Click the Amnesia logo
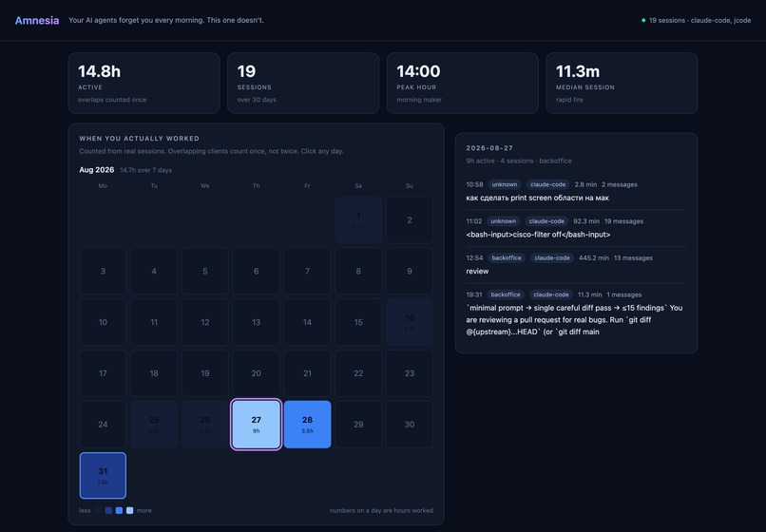Screen dimensions: 766x532 coord(37,21)
